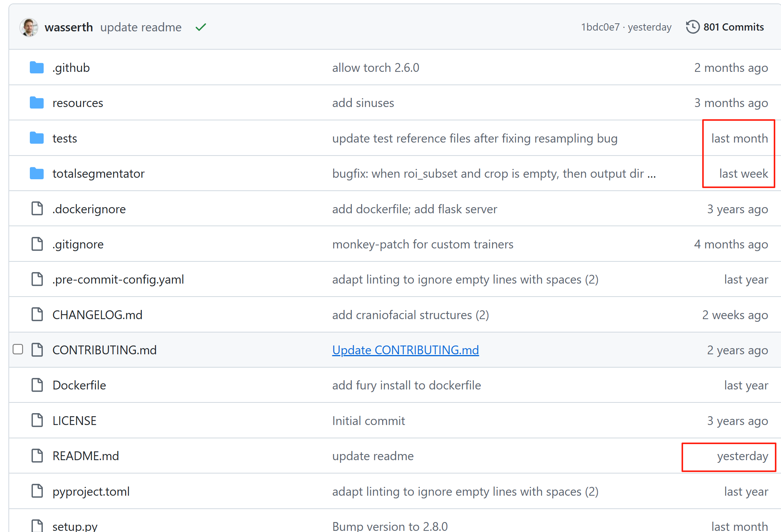Click the Dockerfile file icon
Image resolution: width=781 pixels, height=532 pixels.
(37, 385)
